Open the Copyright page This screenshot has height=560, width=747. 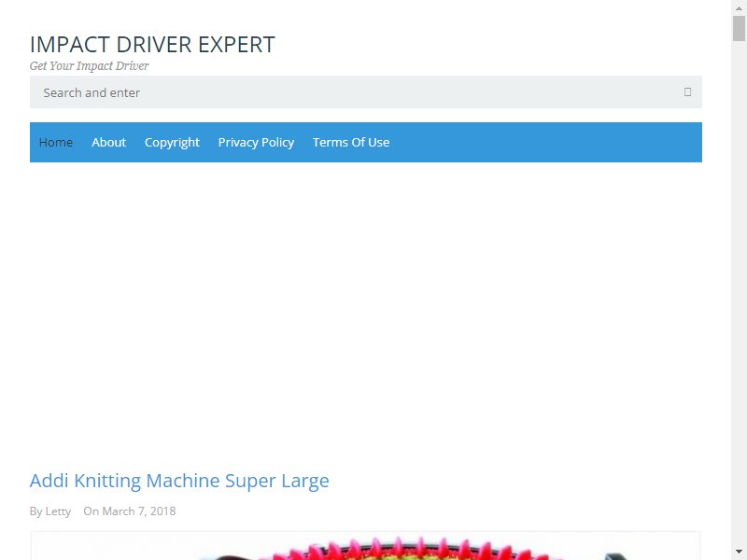pos(172,143)
